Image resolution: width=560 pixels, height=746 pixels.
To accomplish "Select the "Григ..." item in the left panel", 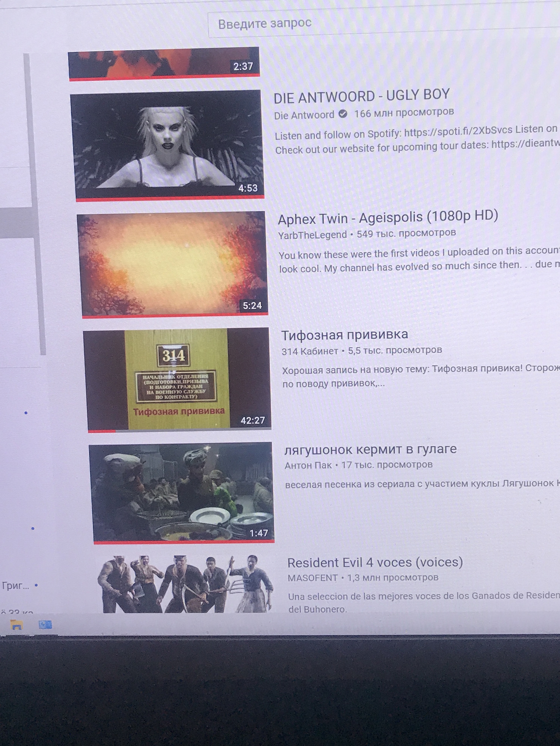I will 15,585.
